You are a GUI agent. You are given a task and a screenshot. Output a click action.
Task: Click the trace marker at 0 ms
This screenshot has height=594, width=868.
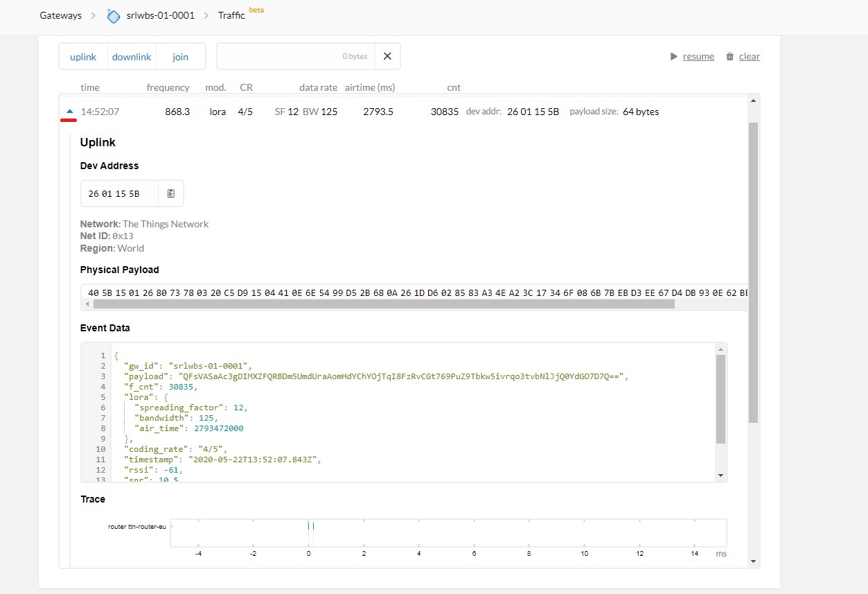click(309, 526)
